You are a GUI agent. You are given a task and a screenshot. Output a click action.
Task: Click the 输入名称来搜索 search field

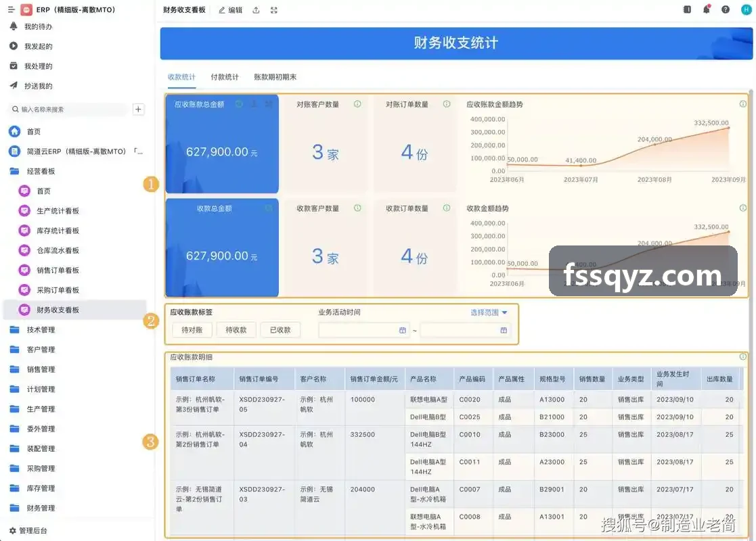tap(68, 110)
